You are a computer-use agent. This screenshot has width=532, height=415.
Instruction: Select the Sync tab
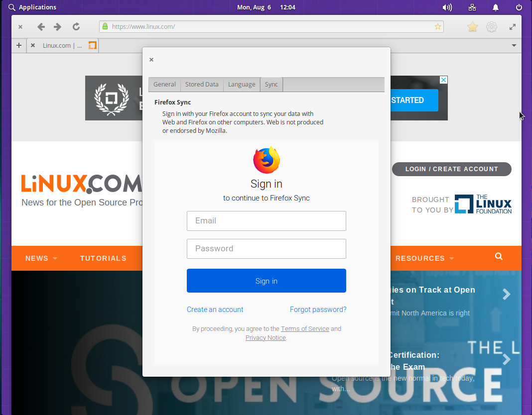point(271,85)
